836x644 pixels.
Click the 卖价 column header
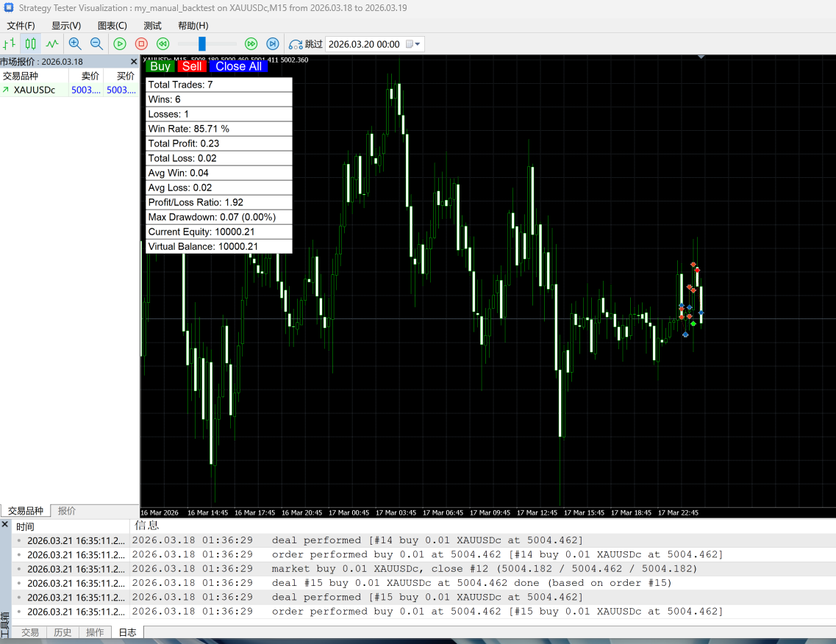pos(86,76)
